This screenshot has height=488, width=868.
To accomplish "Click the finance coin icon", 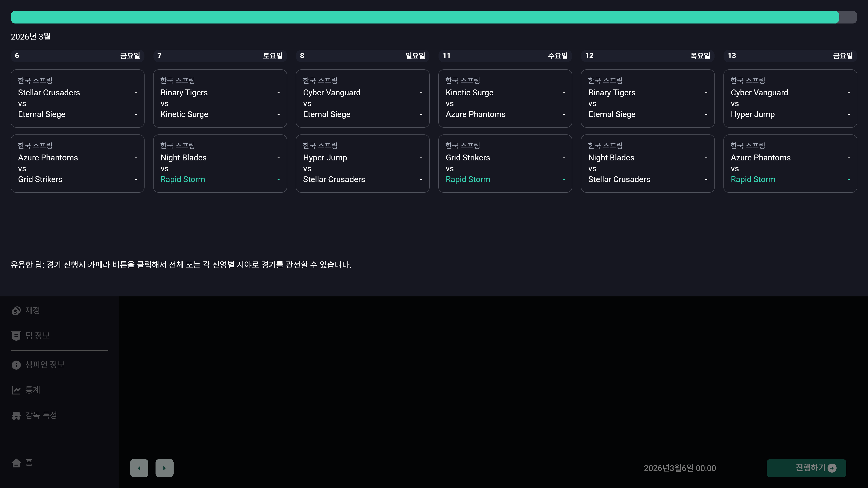I will 16,310.
